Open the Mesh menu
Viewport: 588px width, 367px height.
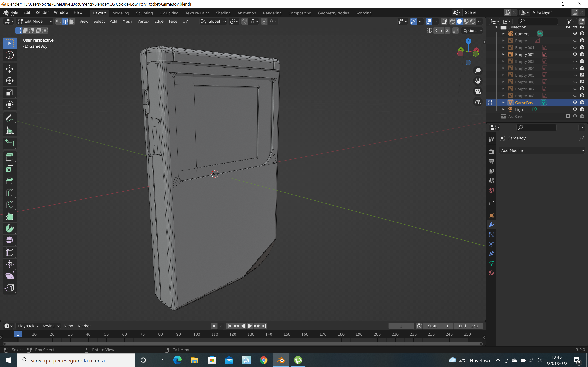coord(127,21)
